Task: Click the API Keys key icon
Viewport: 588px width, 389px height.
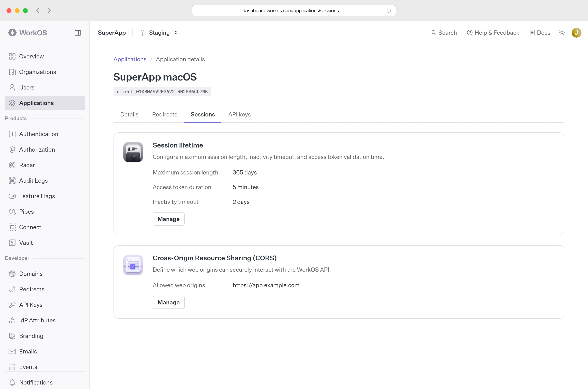Action: point(12,305)
